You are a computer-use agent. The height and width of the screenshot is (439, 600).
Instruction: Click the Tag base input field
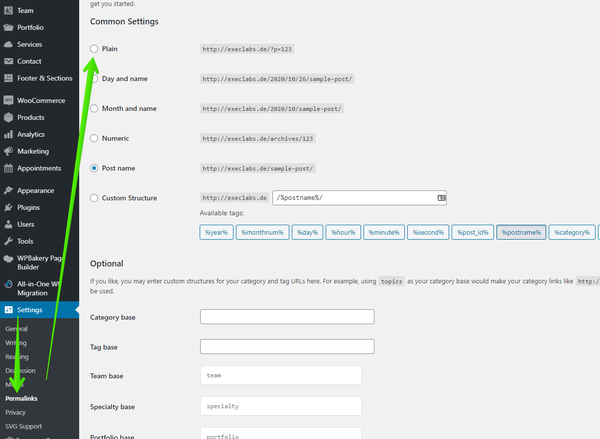(x=287, y=347)
